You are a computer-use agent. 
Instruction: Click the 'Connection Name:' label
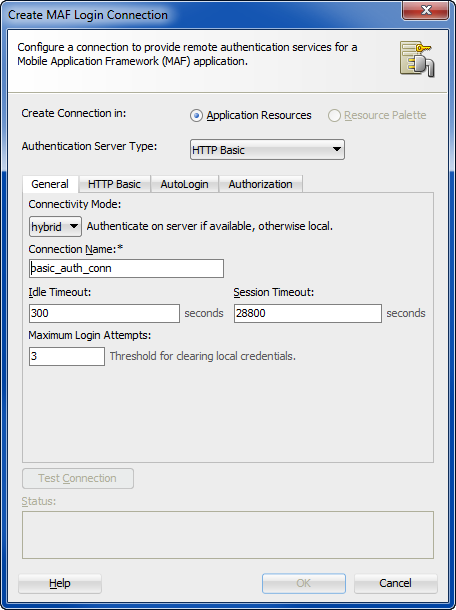click(76, 249)
